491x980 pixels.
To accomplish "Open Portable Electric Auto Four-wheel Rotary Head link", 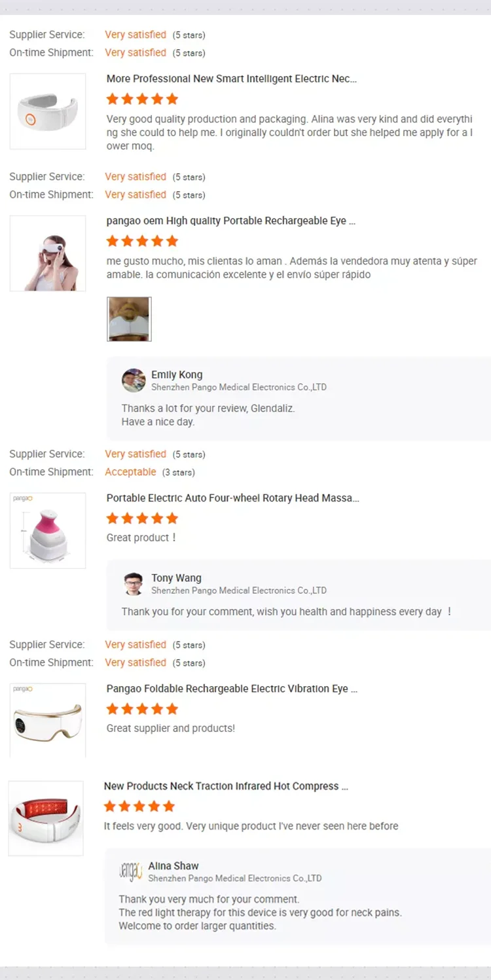I will pyautogui.click(x=233, y=498).
